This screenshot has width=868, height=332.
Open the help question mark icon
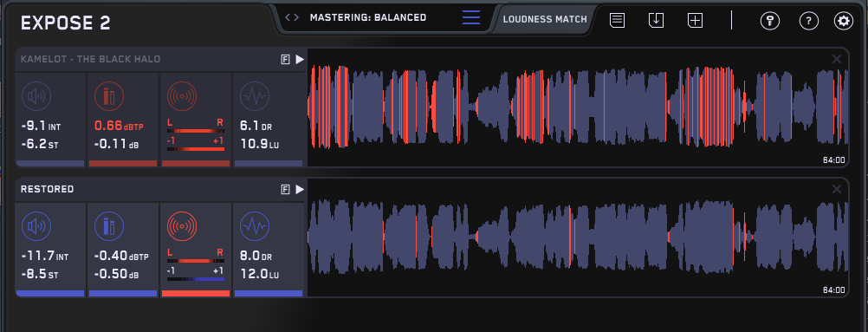[x=809, y=21]
